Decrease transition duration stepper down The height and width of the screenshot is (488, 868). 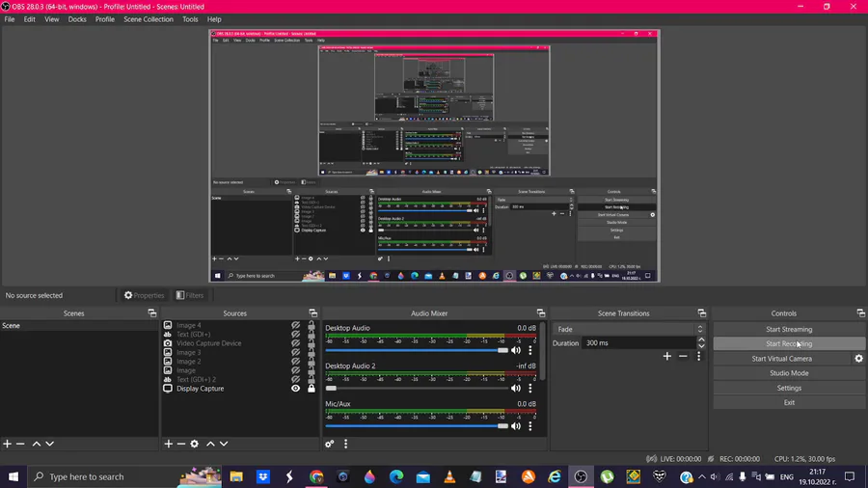(x=701, y=346)
